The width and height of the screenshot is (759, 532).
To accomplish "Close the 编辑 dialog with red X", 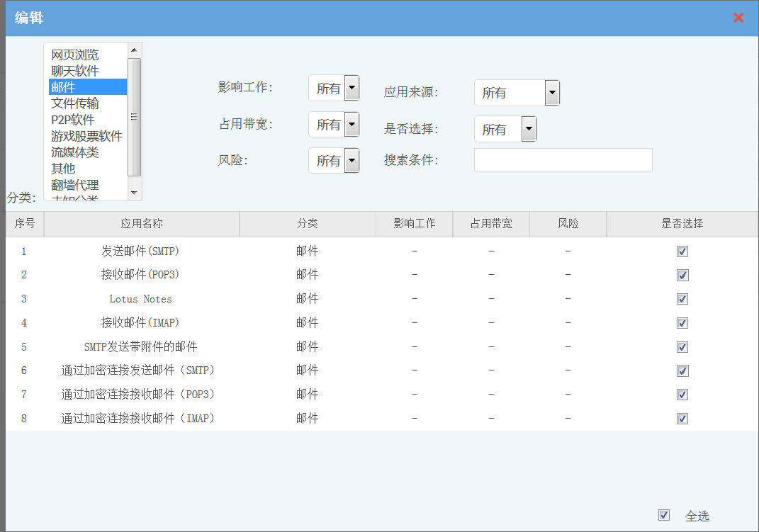I will click(x=738, y=18).
